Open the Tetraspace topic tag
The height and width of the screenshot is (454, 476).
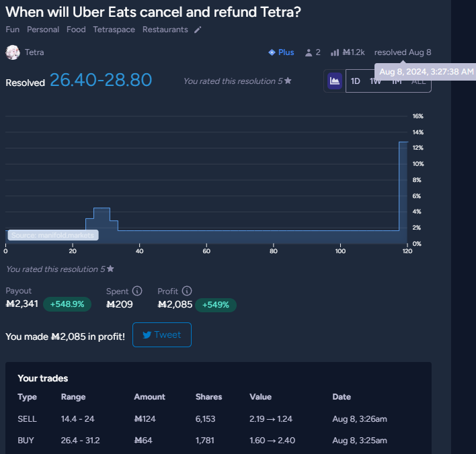(x=114, y=30)
